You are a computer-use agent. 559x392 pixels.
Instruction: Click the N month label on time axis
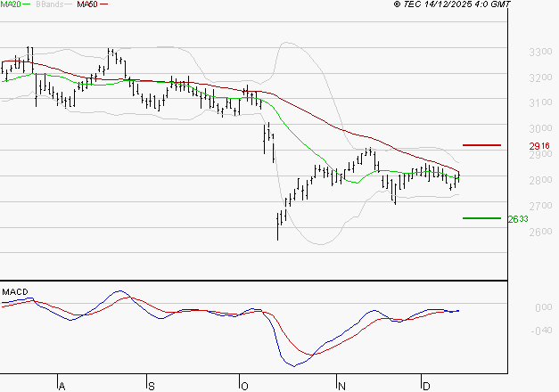341,386
